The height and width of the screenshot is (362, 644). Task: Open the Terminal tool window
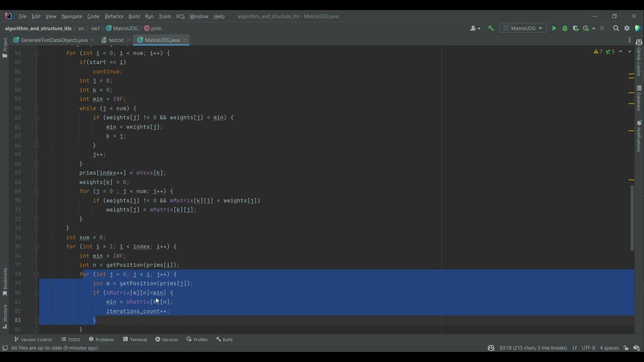(x=135, y=340)
